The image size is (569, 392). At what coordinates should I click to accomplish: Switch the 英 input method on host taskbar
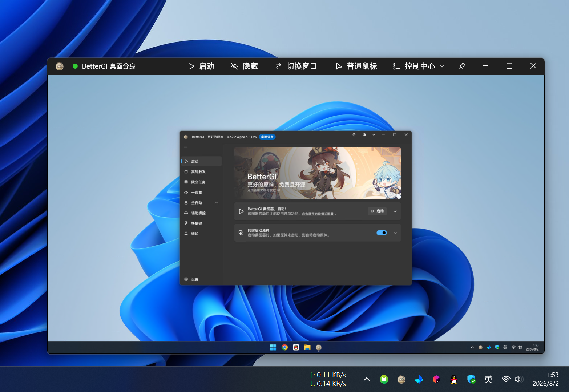(488, 379)
